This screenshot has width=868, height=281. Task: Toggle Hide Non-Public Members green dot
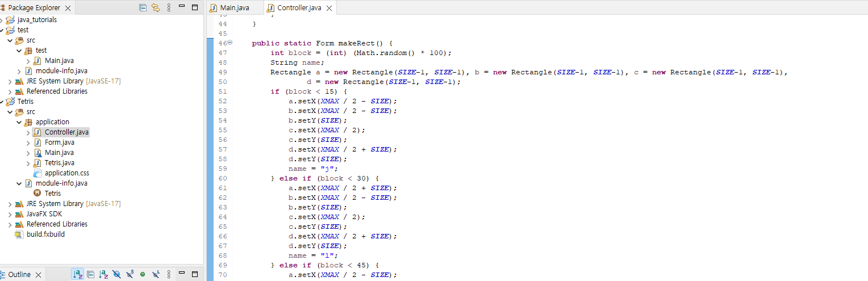[143, 274]
